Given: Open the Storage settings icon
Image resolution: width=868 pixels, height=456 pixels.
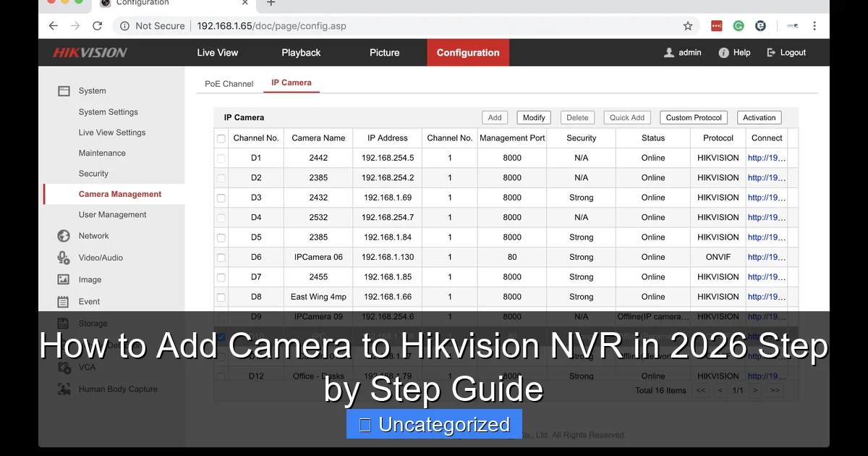Looking at the screenshot, I should [66, 323].
